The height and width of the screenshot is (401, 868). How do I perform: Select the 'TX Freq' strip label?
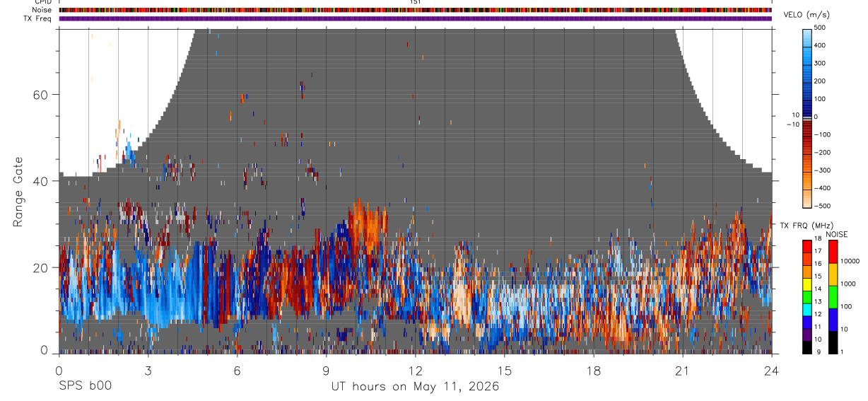[x=38, y=18]
